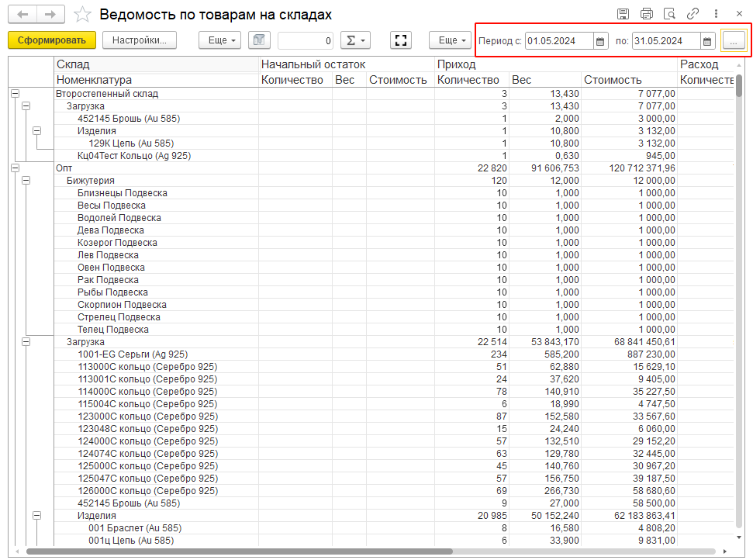Screen dimensions: 753x560
Task: Collapse Загрузка group under Опт
Action: pyautogui.click(x=26, y=342)
